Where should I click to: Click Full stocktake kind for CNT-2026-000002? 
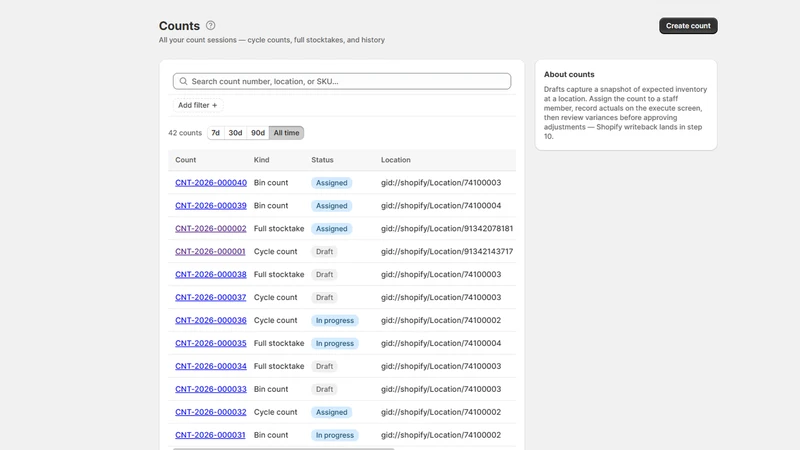click(x=279, y=229)
